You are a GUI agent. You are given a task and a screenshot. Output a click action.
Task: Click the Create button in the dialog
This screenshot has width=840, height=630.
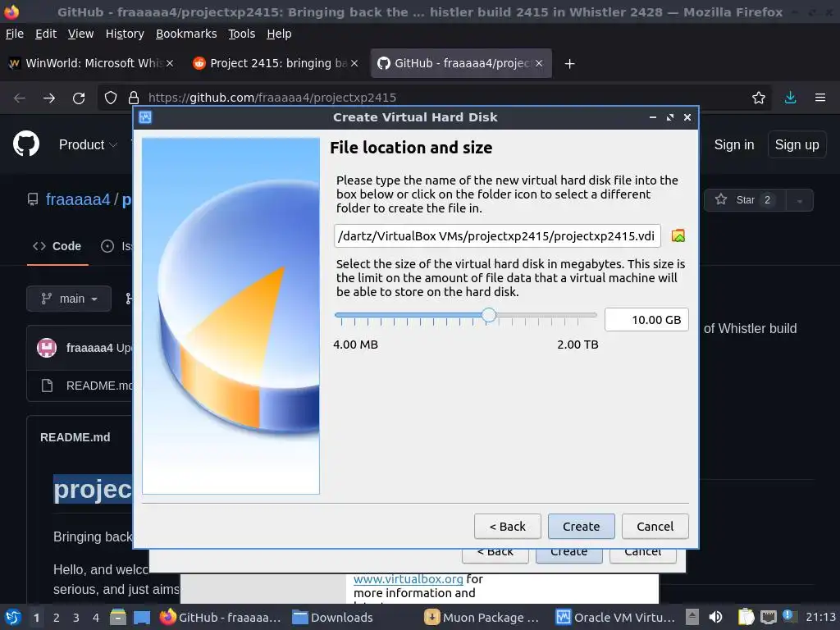coord(581,526)
